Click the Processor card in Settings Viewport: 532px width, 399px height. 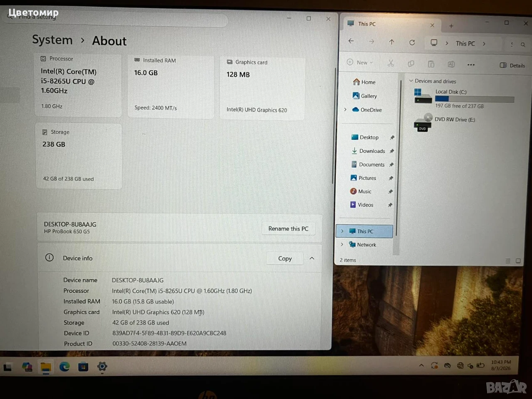78,85
